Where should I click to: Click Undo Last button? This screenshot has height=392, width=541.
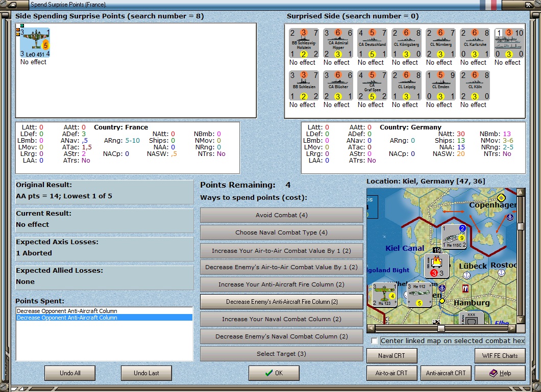click(x=146, y=373)
